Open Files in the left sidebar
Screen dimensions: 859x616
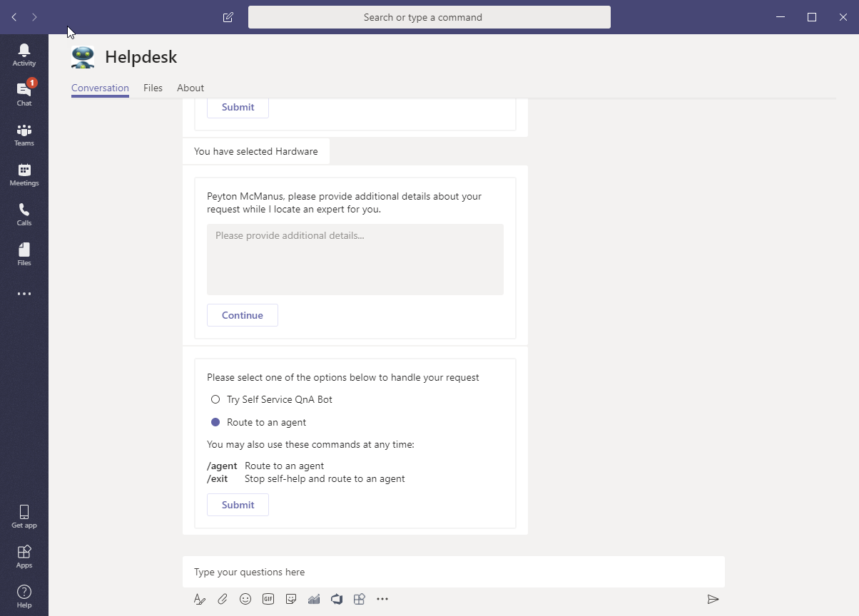24,254
